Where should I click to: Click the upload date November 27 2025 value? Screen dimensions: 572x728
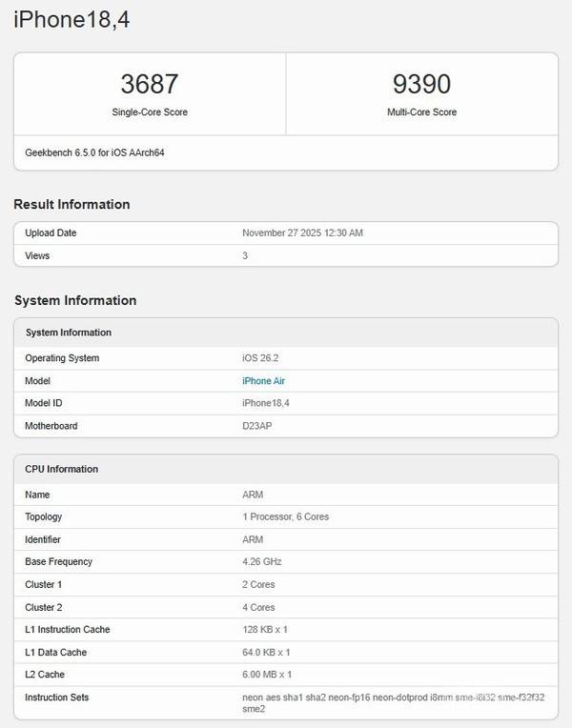click(x=302, y=233)
